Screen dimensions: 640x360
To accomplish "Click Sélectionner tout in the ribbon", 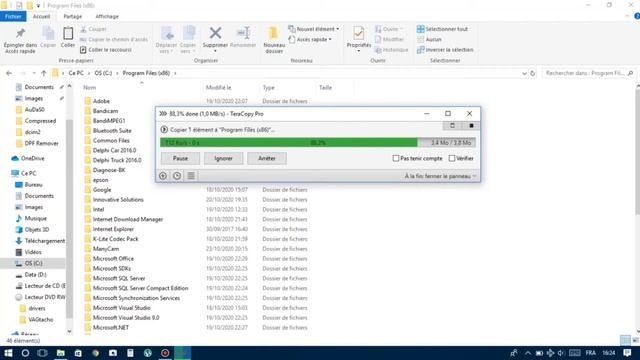I will tap(442, 29).
